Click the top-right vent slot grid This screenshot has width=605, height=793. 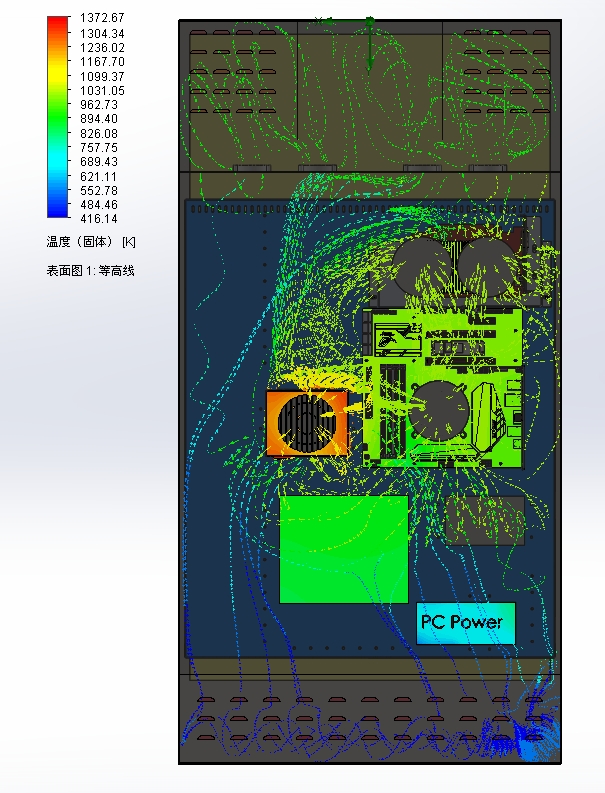pos(507,71)
